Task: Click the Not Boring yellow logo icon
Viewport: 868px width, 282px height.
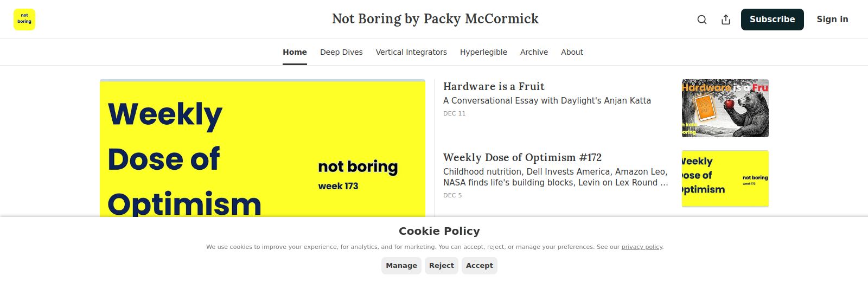Action: click(x=24, y=20)
